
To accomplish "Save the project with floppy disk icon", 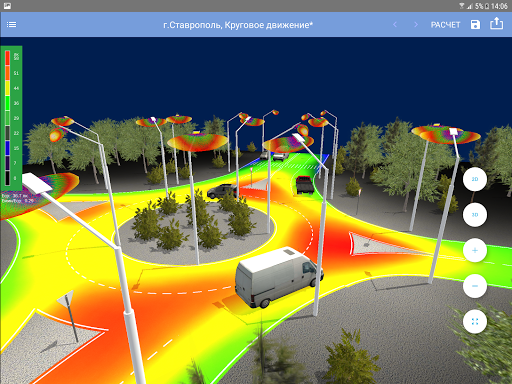I will 475,25.
